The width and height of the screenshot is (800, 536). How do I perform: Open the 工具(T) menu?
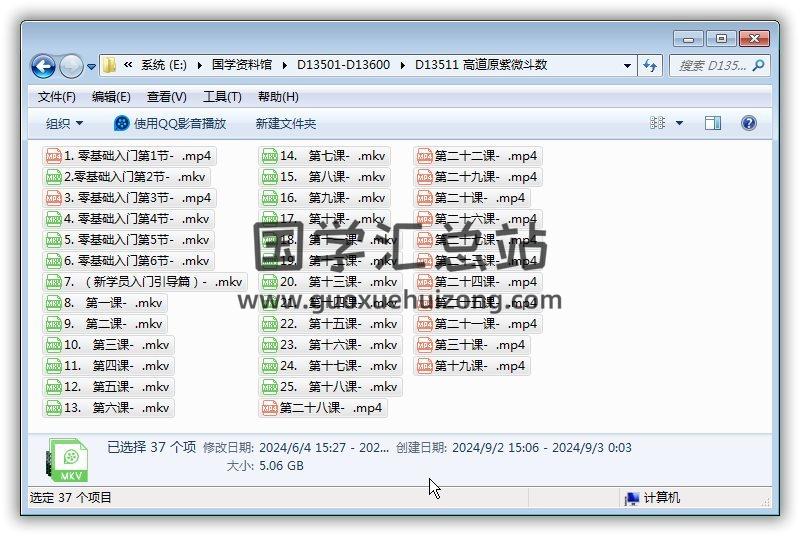[222, 97]
